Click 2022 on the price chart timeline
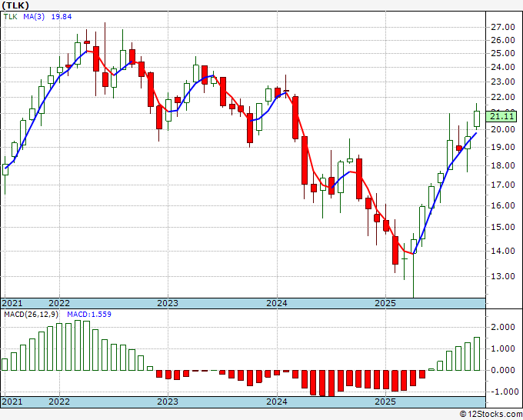The image size is (523, 420). (59, 303)
